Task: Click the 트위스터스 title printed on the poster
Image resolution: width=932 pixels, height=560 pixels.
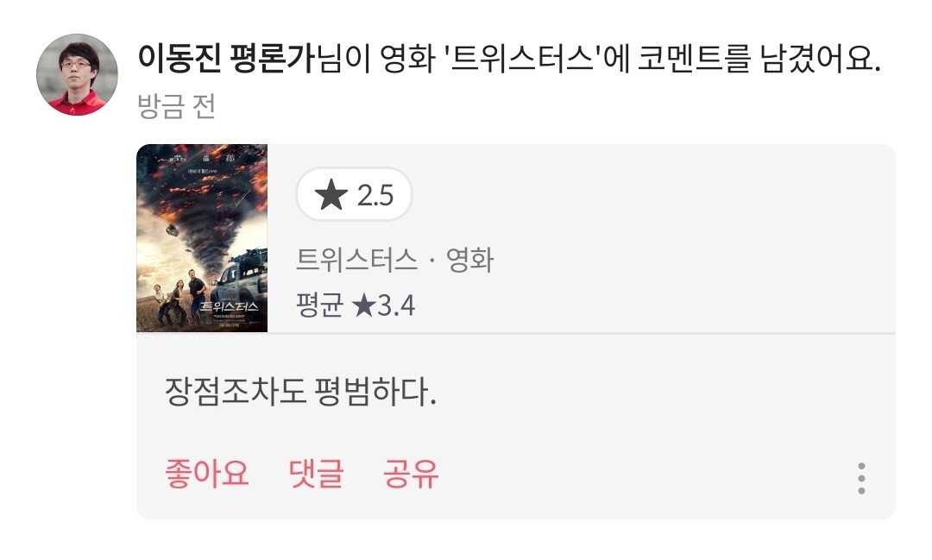Action: 228,306
